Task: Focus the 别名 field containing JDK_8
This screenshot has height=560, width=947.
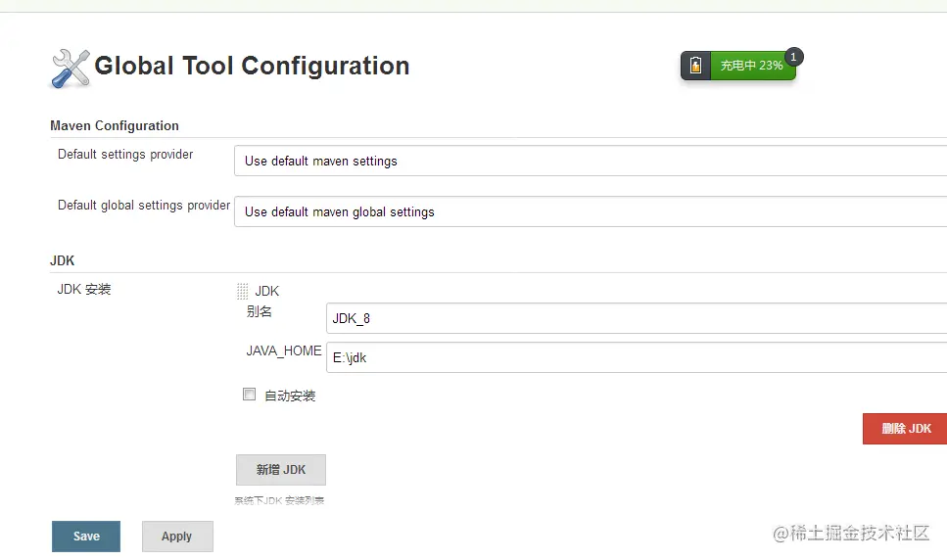Action: [x=637, y=318]
